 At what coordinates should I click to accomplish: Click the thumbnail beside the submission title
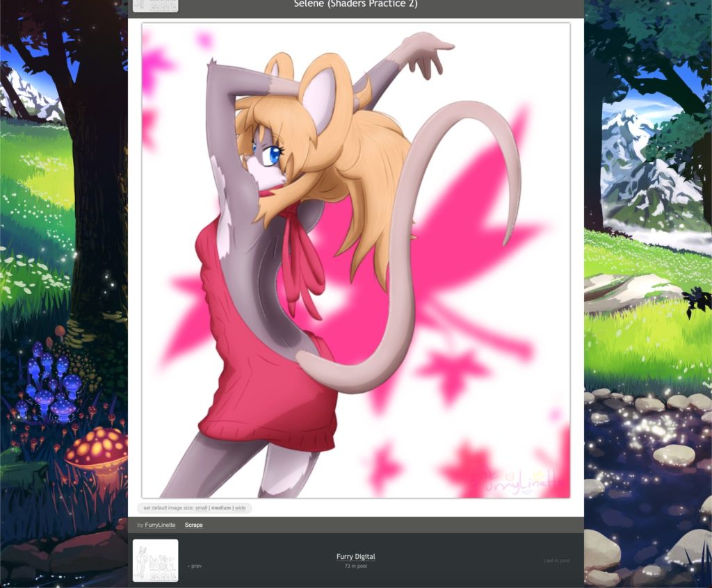click(155, 6)
